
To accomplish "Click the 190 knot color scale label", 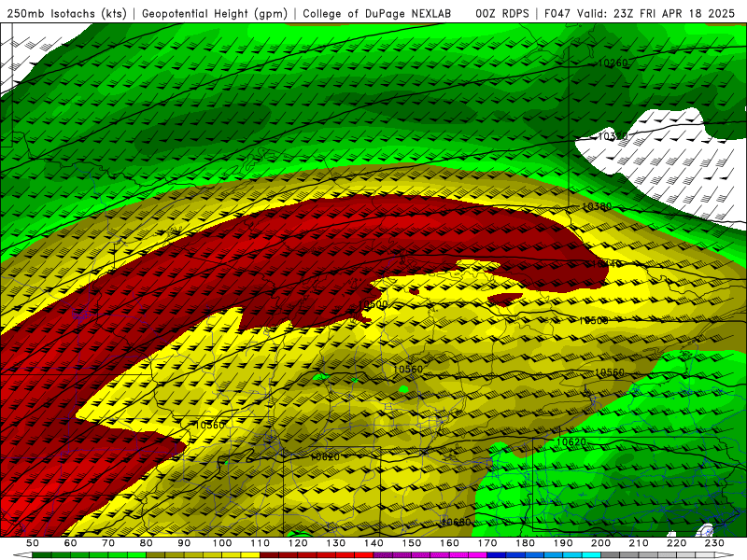I will tap(563, 543).
